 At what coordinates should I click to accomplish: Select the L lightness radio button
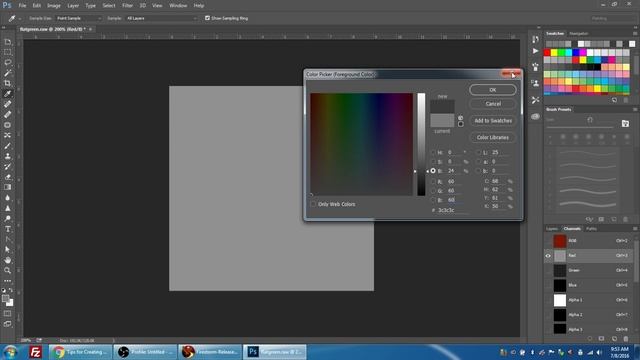click(x=478, y=152)
